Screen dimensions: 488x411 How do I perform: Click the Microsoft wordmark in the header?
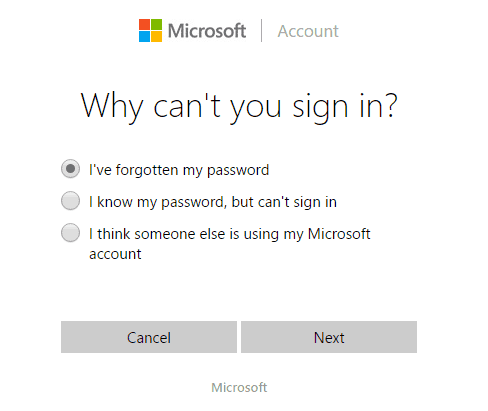207,31
